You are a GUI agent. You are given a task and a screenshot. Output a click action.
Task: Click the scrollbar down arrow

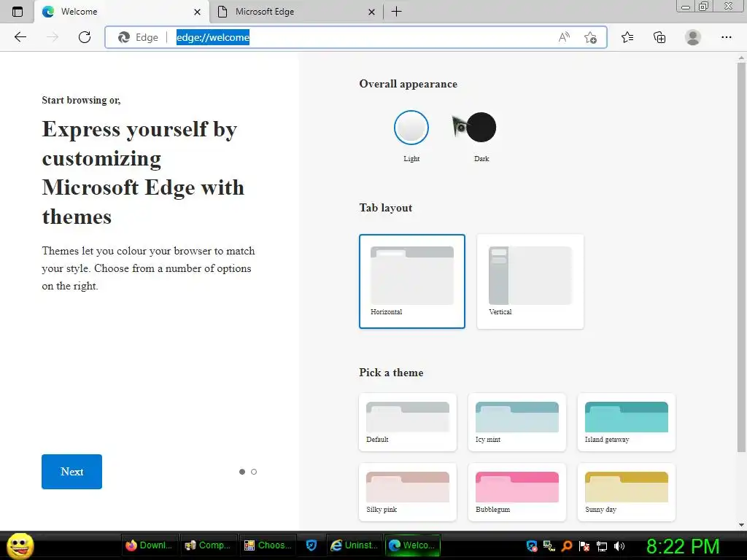click(x=741, y=525)
